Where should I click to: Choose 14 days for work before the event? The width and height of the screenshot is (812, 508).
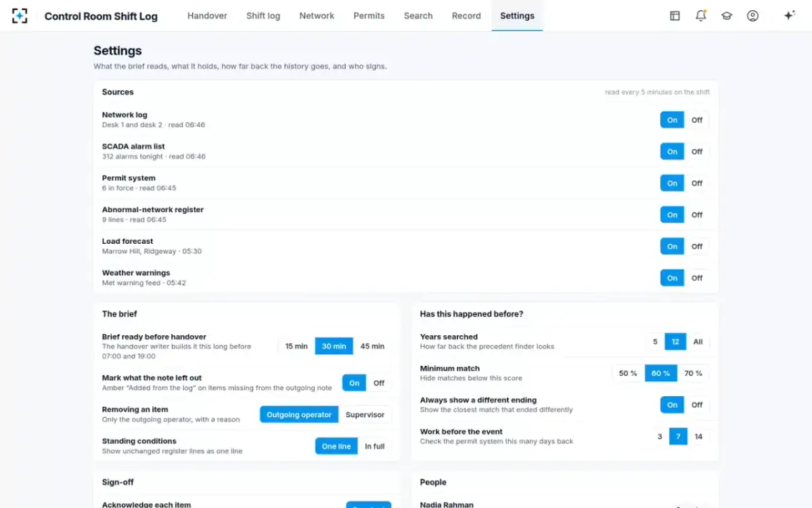[698, 437]
